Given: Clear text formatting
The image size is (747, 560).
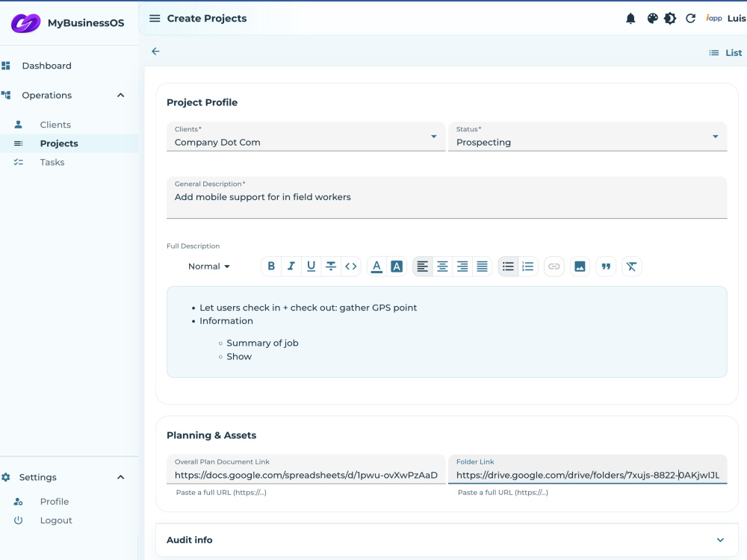Looking at the screenshot, I should tap(632, 267).
